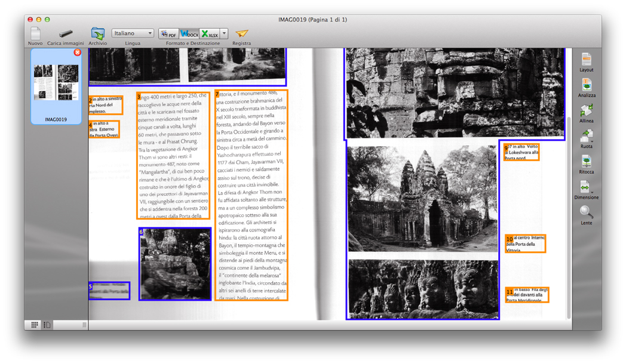
Task: Remove IMAG0019 with red delete badge
Action: (x=77, y=53)
